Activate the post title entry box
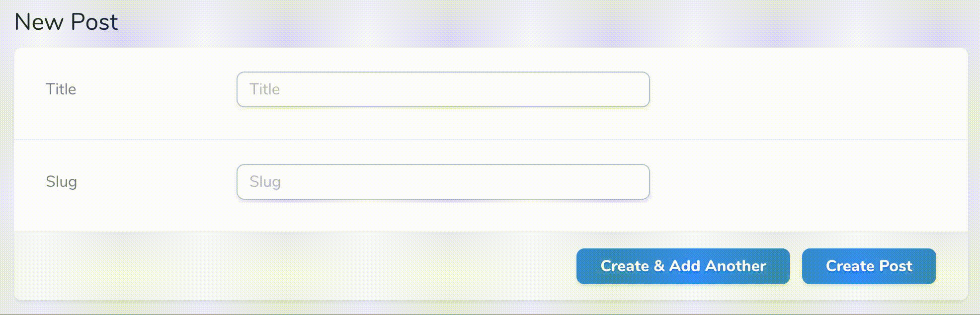This screenshot has width=980, height=315. pyautogui.click(x=442, y=89)
